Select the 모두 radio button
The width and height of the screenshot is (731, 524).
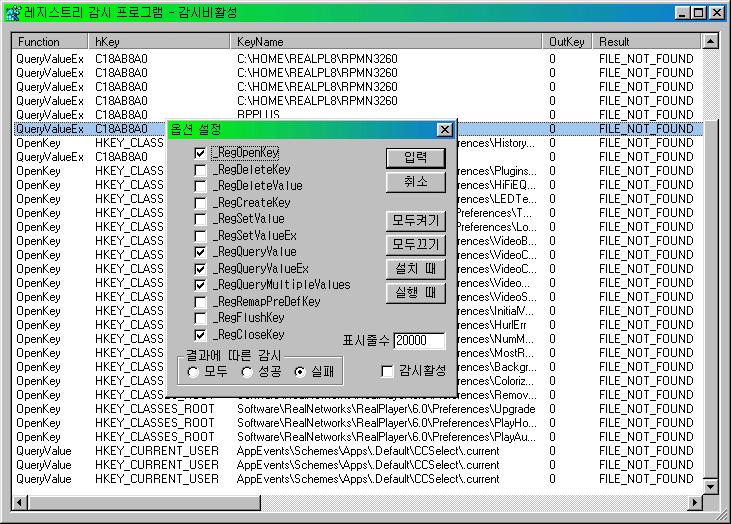(x=193, y=372)
